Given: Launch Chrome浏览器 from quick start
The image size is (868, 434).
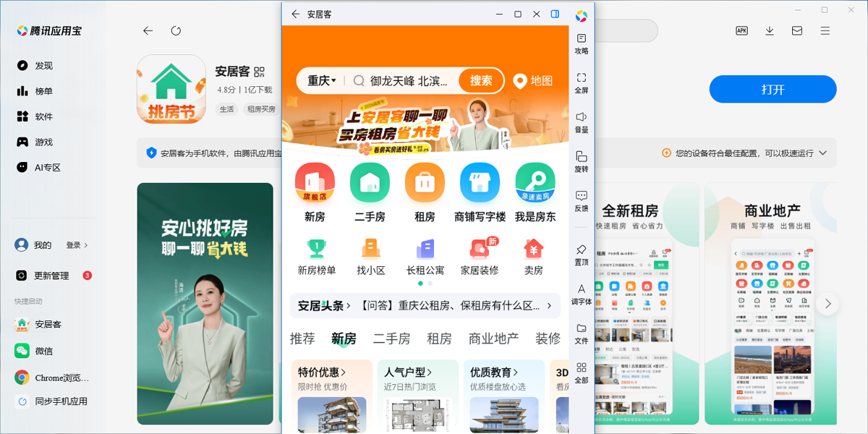Looking at the screenshot, I should (x=52, y=377).
